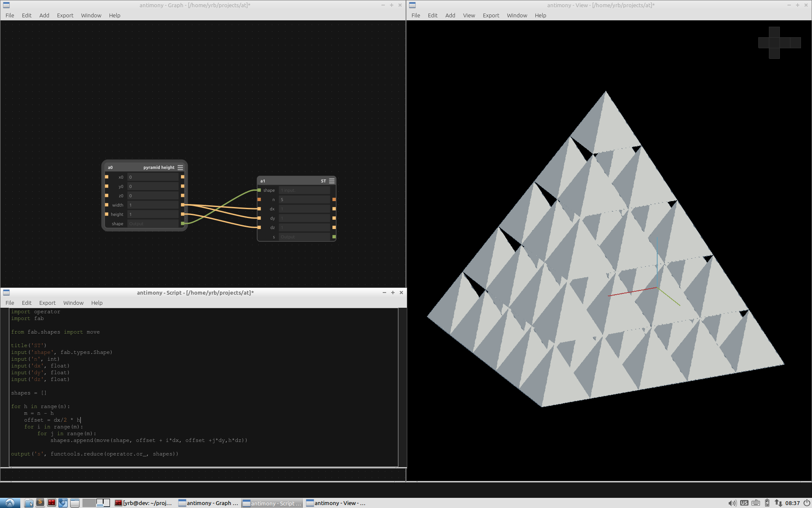Click the green shape output port on a0
The height and width of the screenshot is (508, 812).
click(183, 224)
